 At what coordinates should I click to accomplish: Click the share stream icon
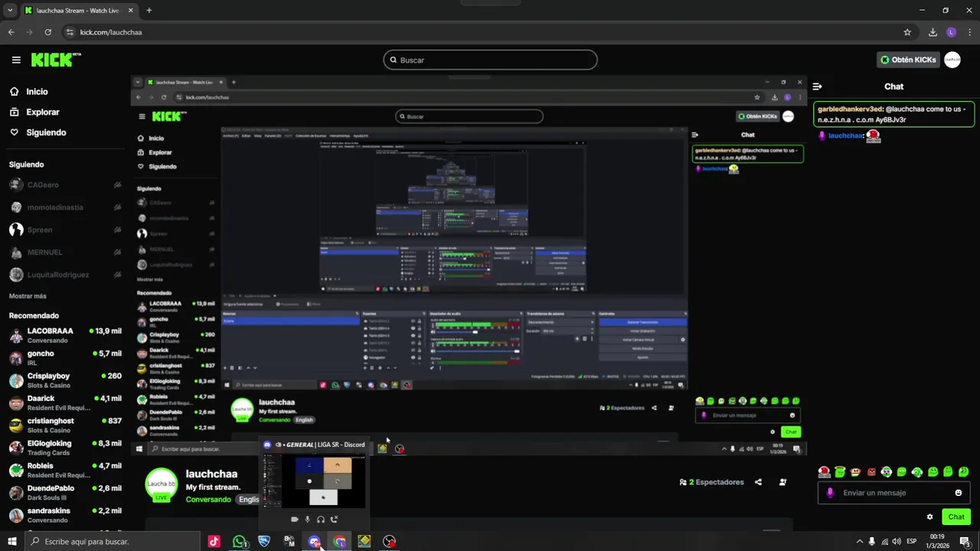coord(758,482)
